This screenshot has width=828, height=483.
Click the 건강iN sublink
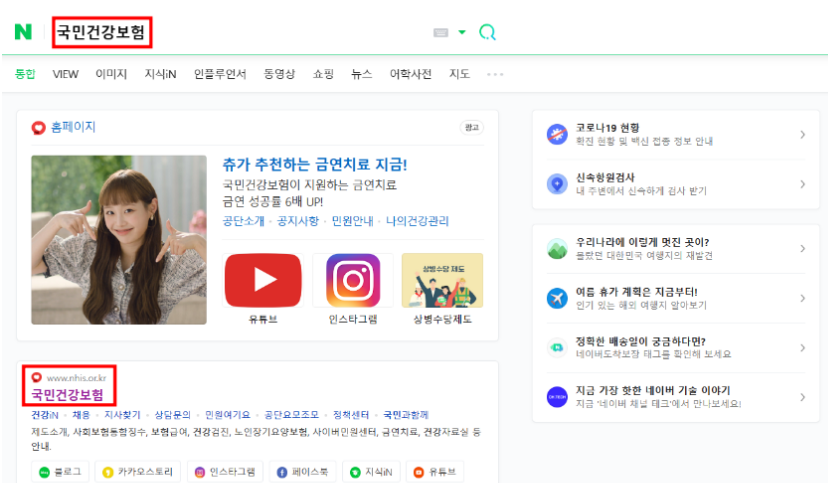click(45, 415)
